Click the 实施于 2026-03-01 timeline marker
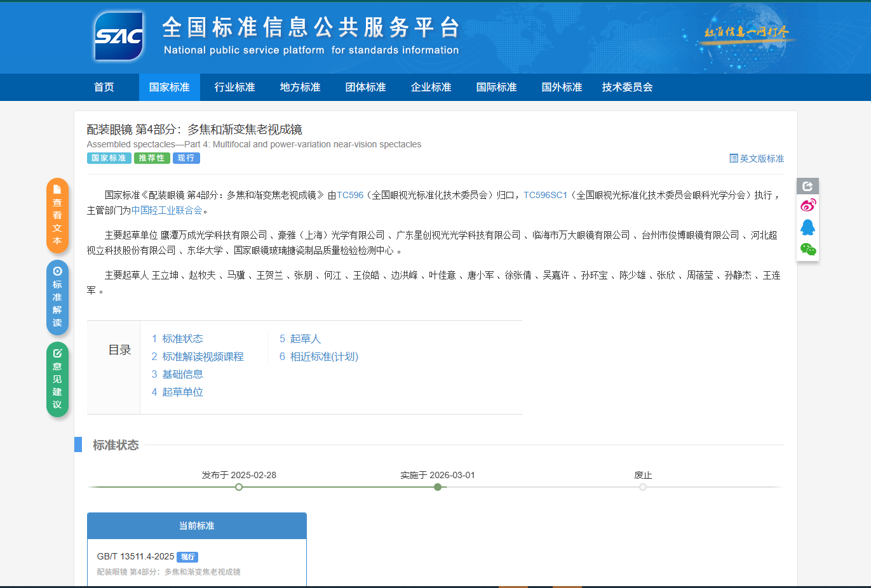Viewport: 871px width, 588px height. (x=438, y=487)
